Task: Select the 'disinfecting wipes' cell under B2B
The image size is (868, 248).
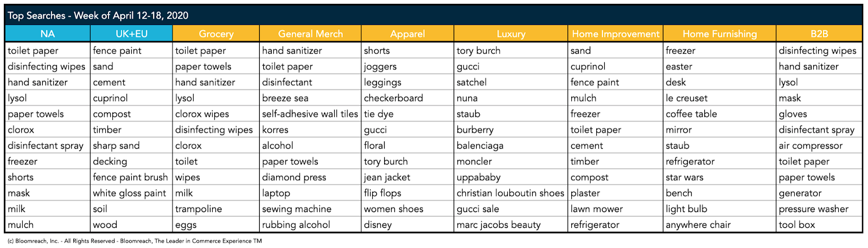Action: click(x=819, y=50)
